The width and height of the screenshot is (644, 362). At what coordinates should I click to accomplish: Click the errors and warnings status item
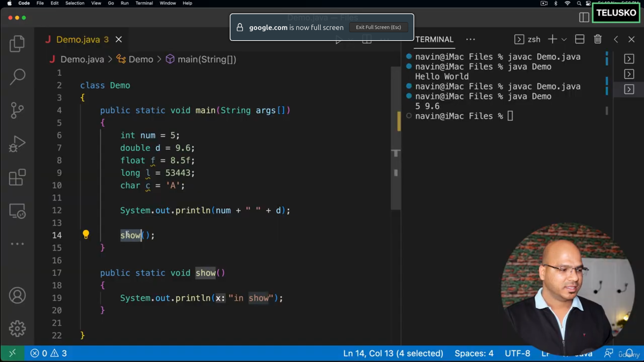point(49,353)
